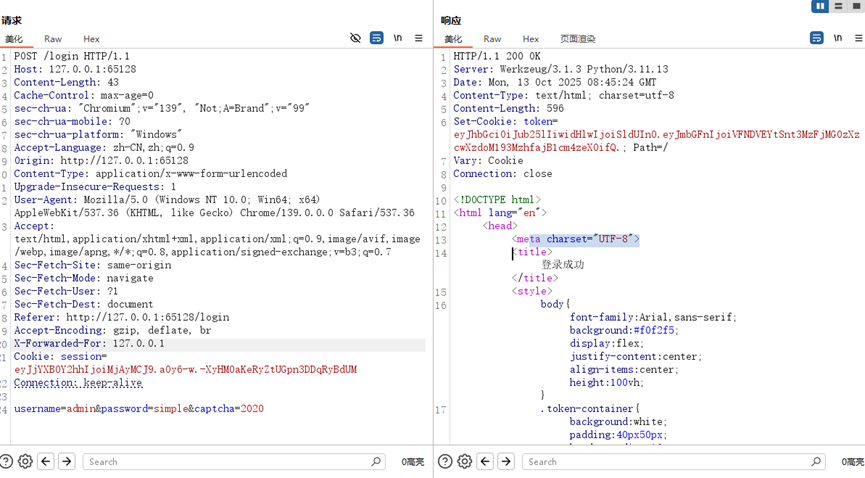Switch to side-by-side split layout
The width and height of the screenshot is (865, 478).
click(x=820, y=6)
